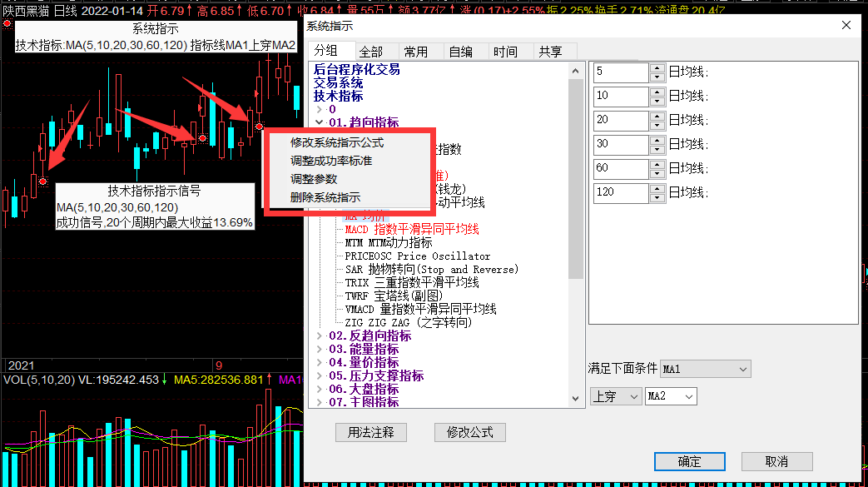Decrease the 10 日均线 value with down arrow
The width and height of the screenshot is (868, 487).
coord(657,101)
